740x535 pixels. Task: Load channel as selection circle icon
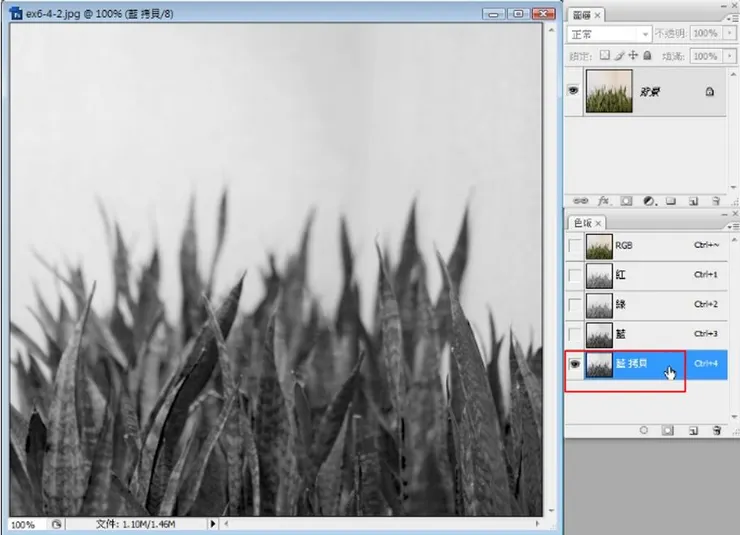point(643,429)
